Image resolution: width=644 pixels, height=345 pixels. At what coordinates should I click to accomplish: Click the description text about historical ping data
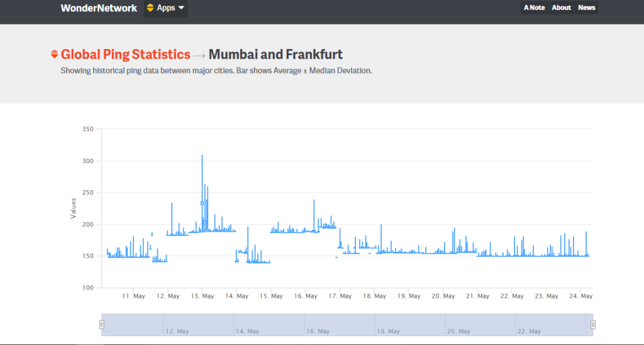pyautogui.click(x=216, y=71)
